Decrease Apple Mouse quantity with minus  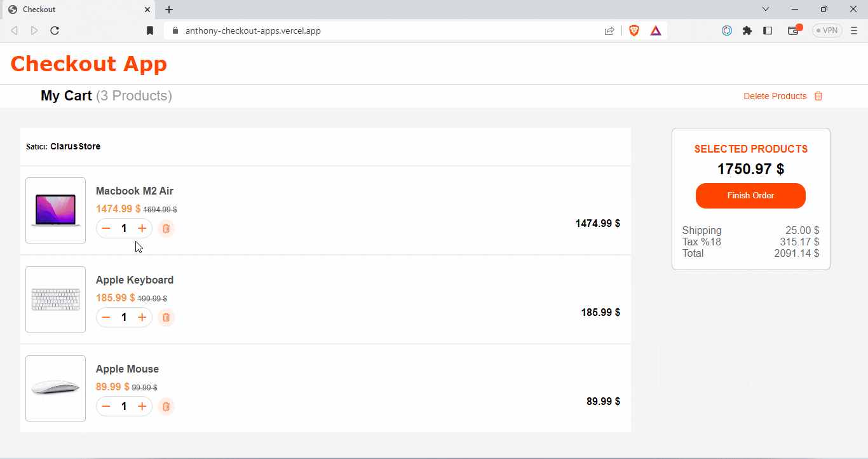pyautogui.click(x=106, y=406)
